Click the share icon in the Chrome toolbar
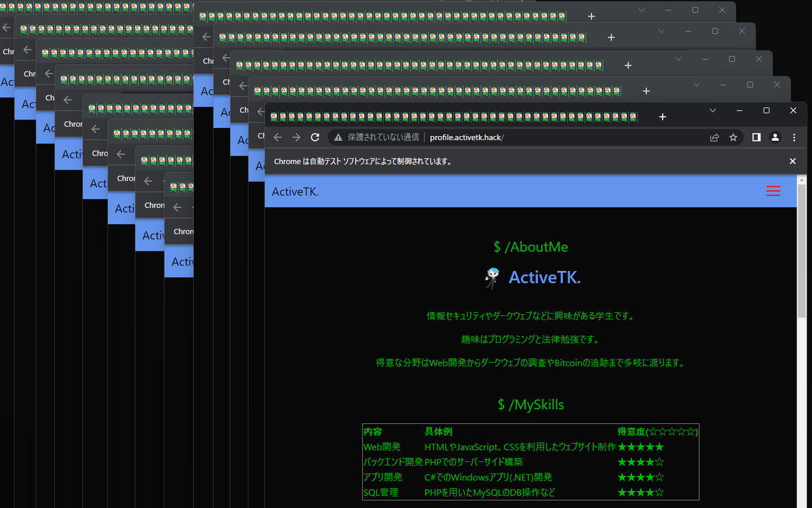Image resolution: width=812 pixels, height=508 pixels. coord(715,137)
